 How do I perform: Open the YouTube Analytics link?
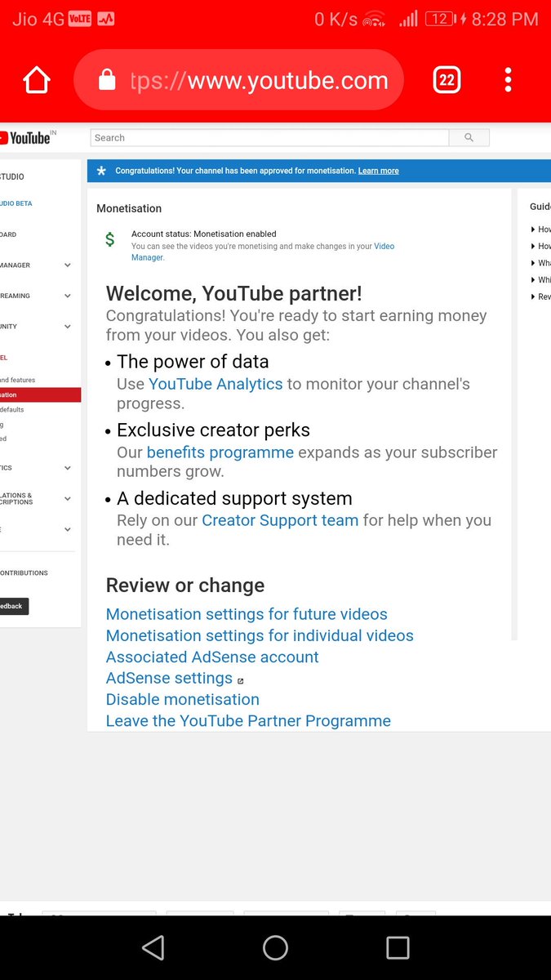[x=216, y=384]
